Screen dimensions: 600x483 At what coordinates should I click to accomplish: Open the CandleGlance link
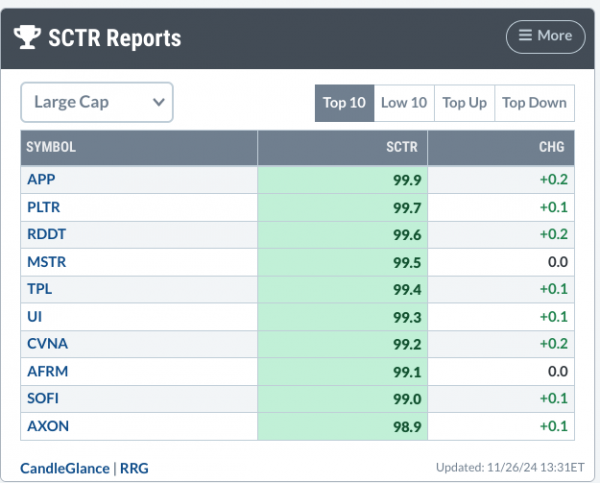[x=65, y=468]
